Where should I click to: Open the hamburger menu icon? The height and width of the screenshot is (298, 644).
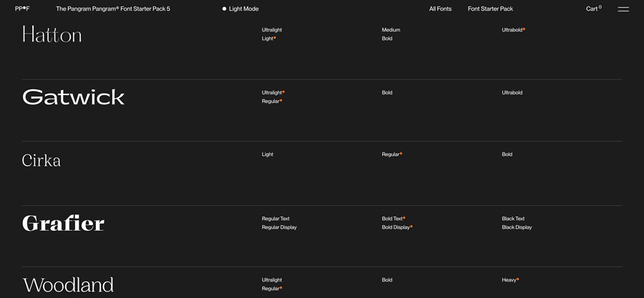click(x=623, y=9)
